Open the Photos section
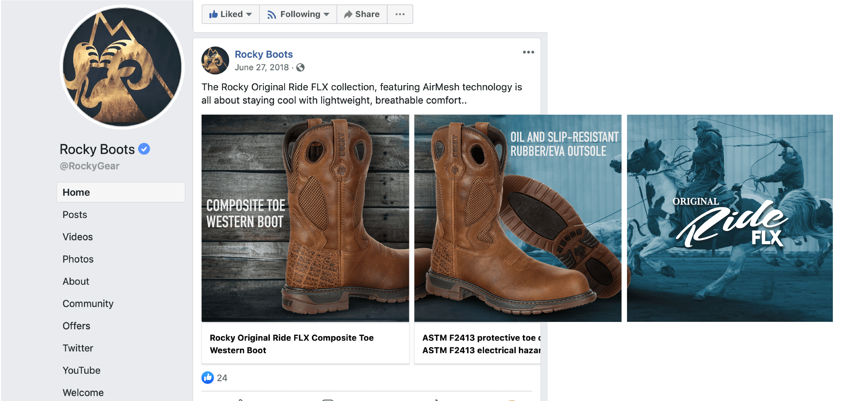 78,259
